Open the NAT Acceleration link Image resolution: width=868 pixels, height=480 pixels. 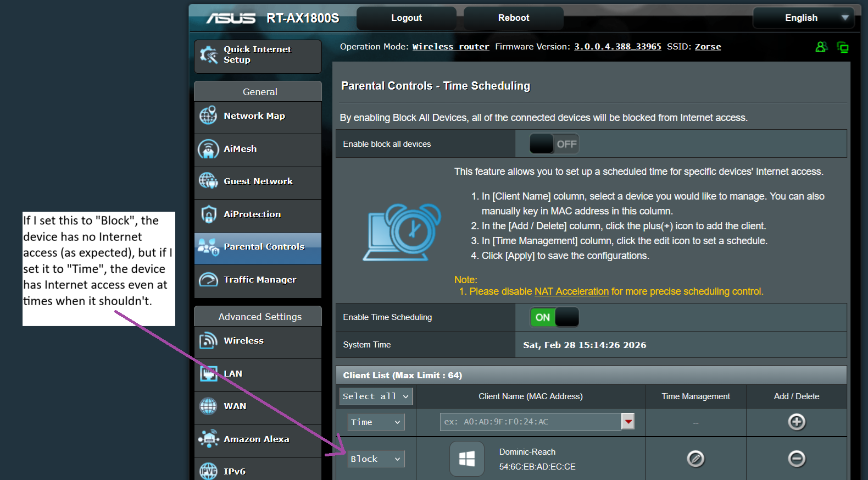coord(571,291)
